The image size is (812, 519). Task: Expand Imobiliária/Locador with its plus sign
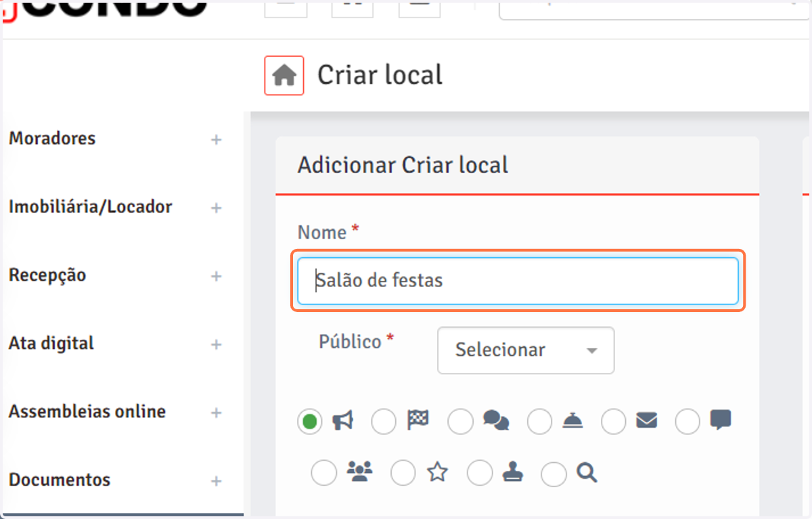tap(216, 208)
